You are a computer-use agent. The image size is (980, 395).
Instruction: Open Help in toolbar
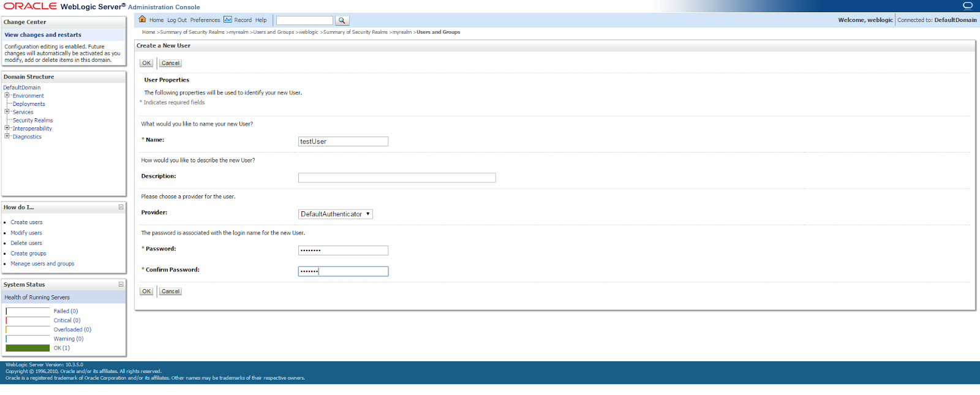point(261,20)
